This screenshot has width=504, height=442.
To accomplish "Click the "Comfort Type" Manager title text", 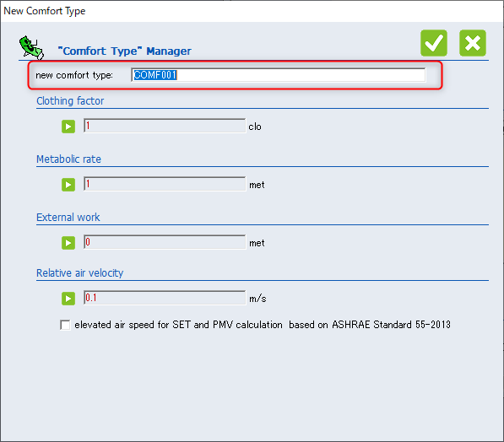I will pyautogui.click(x=124, y=51).
